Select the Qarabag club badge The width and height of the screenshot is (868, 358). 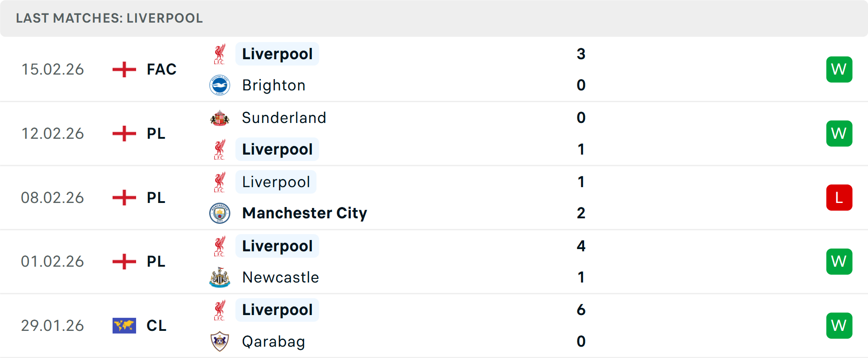(220, 341)
